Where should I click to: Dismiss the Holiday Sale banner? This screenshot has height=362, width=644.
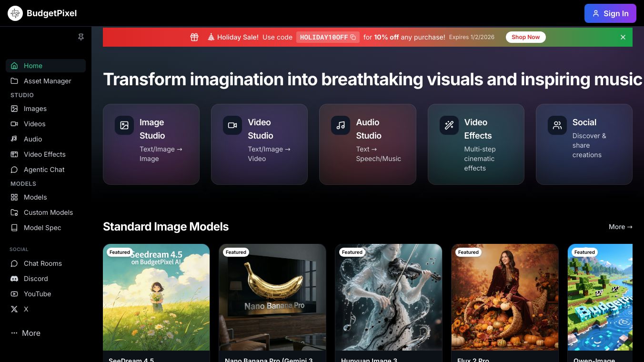click(623, 37)
